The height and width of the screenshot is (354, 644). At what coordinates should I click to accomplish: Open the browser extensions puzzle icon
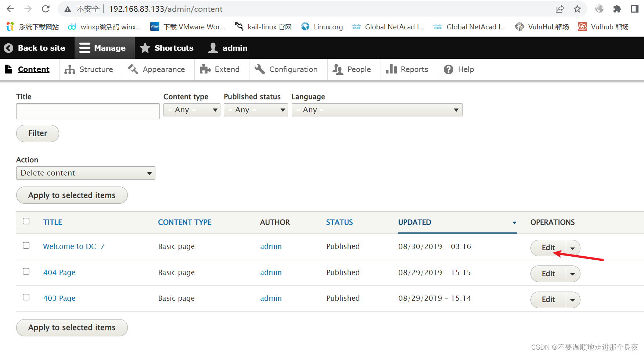(x=617, y=9)
